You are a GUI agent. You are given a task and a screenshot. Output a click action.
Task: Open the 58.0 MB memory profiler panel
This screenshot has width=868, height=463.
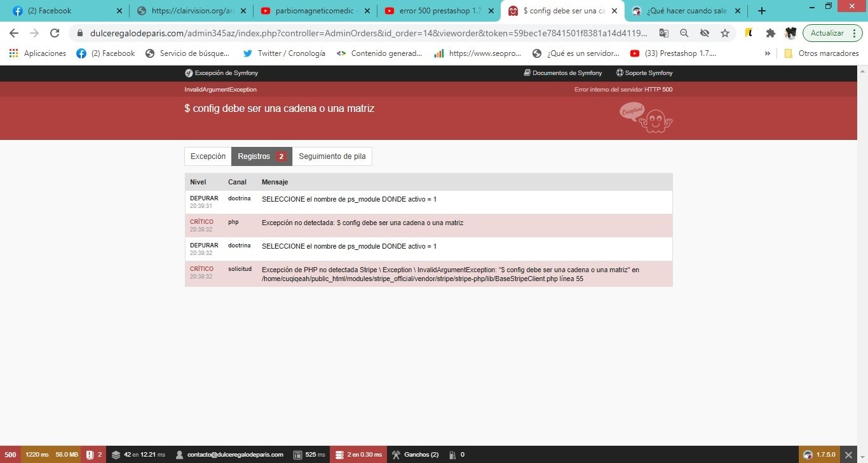tap(67, 455)
